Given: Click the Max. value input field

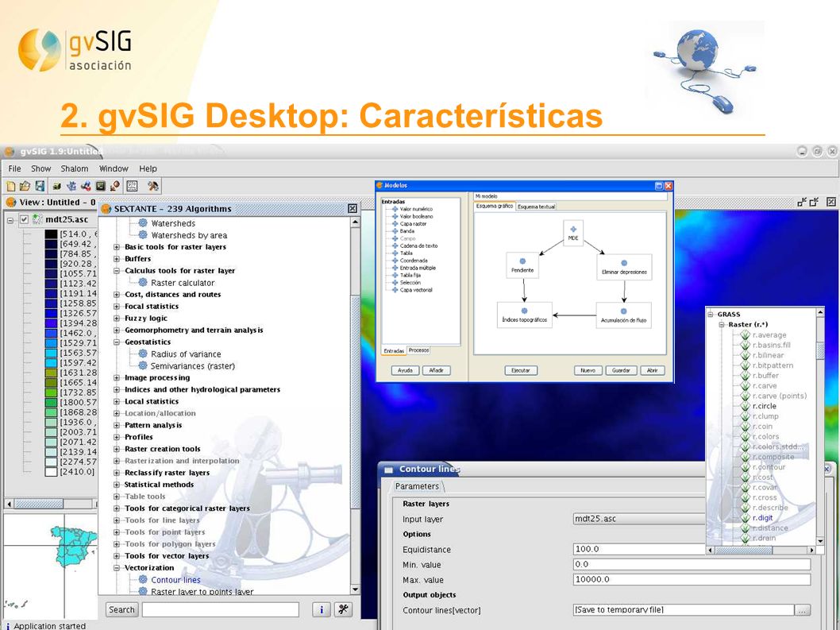Looking at the screenshot, I should click(692, 580).
